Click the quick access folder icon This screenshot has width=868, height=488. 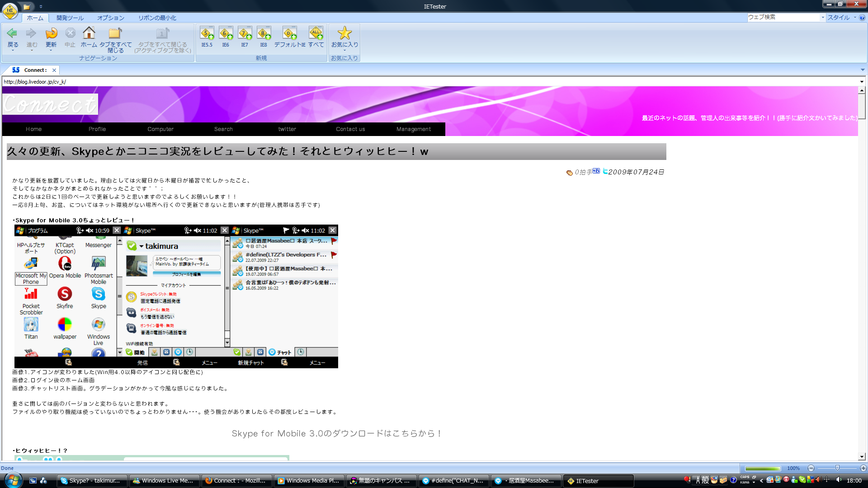point(27,7)
